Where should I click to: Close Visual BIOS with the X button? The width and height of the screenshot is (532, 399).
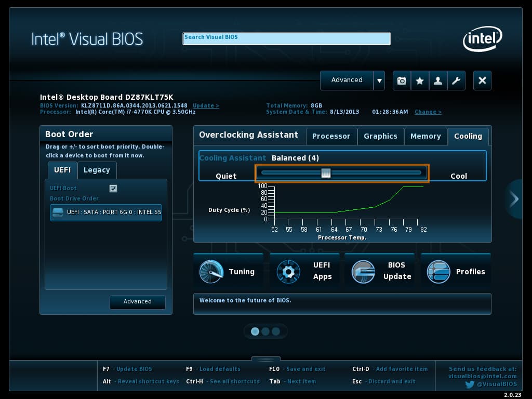coord(482,81)
